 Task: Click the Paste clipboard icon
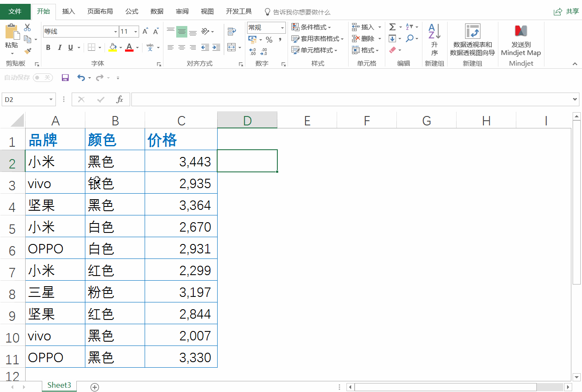point(12,32)
